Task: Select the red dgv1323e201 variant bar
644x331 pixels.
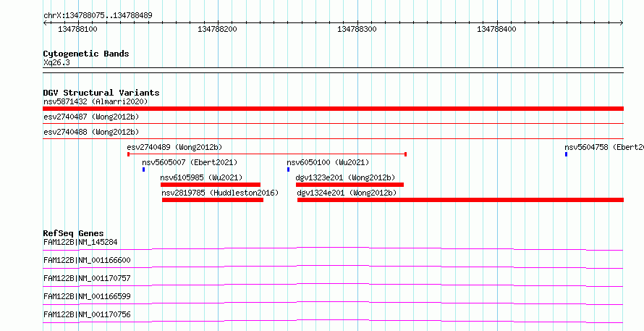Action: tap(349, 185)
